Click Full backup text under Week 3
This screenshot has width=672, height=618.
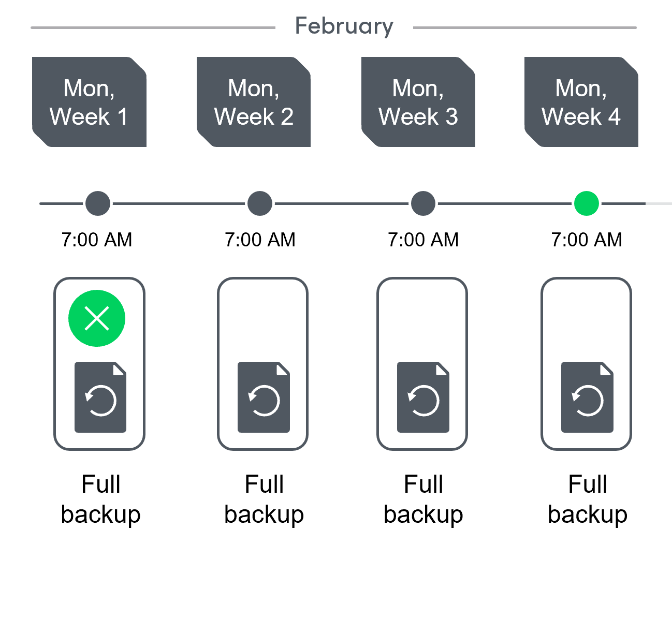423,499
